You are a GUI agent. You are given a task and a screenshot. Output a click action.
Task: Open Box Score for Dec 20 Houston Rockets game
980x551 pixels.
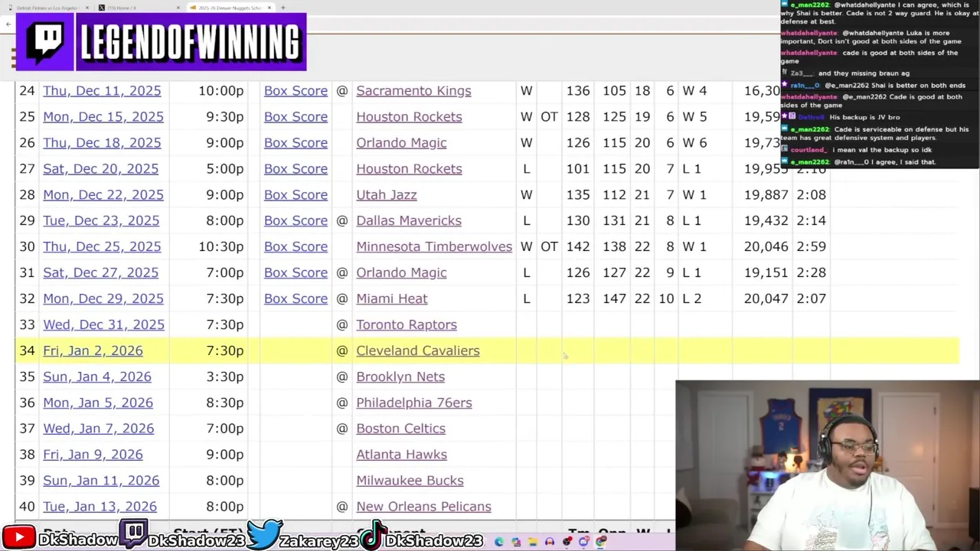[x=296, y=169]
